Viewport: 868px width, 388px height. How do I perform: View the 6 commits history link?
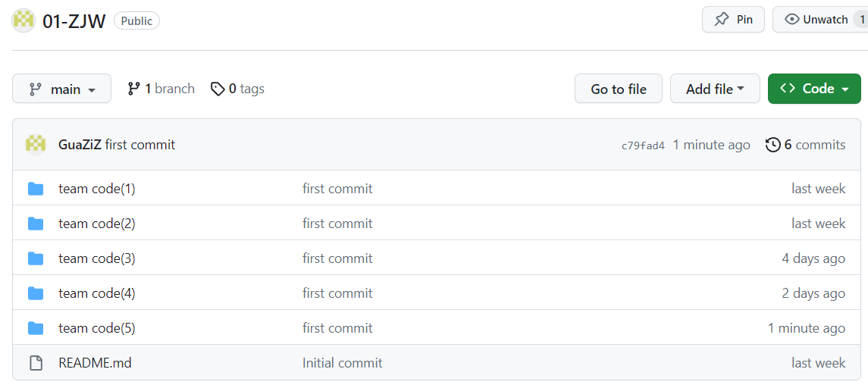click(x=814, y=145)
